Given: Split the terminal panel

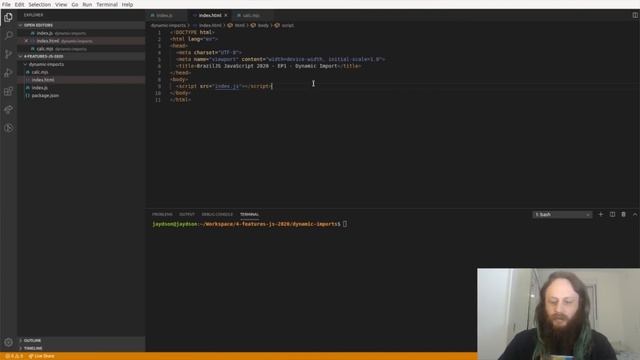Looking at the screenshot, I should tap(612, 214).
